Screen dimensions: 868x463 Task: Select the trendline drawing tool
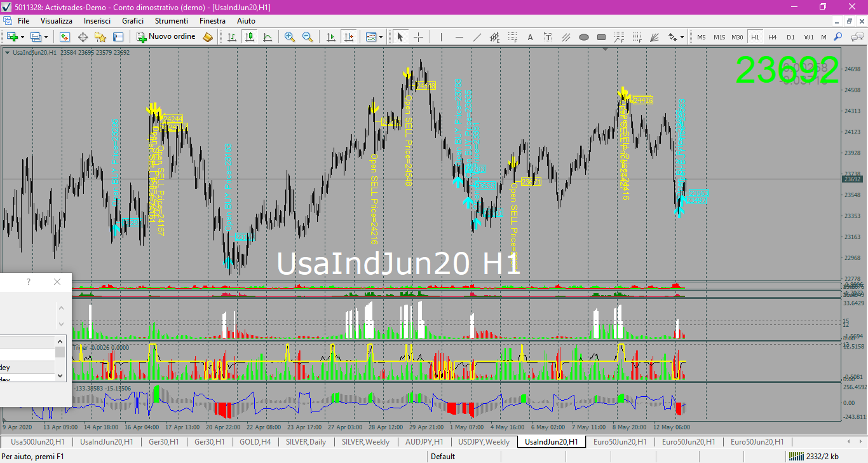point(477,37)
